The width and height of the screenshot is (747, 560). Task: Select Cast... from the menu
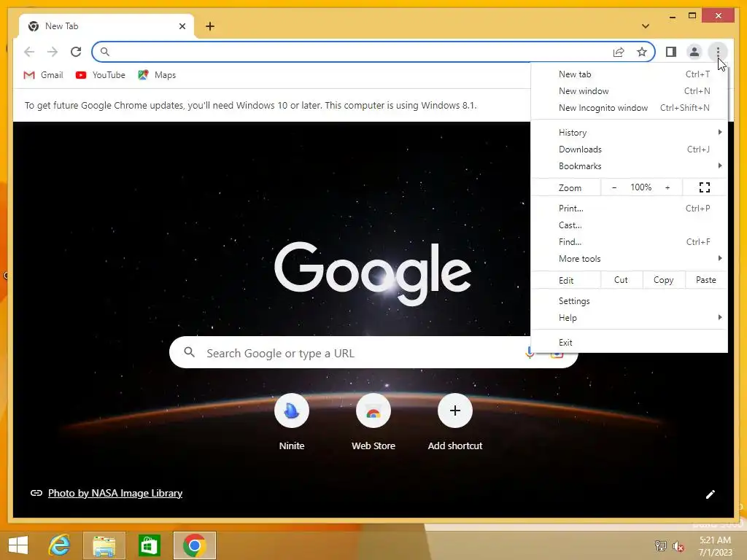pyautogui.click(x=629, y=225)
